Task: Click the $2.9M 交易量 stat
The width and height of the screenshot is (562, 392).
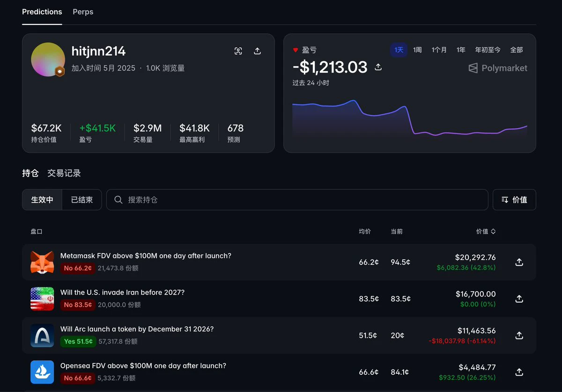Action: click(148, 133)
